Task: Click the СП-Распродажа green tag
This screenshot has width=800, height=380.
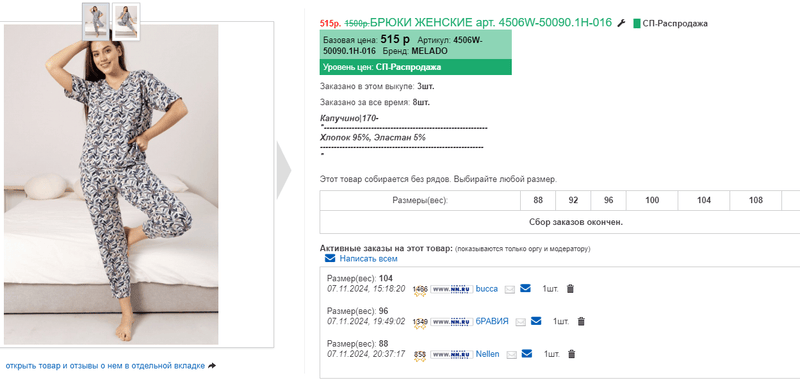Action: coord(670,23)
